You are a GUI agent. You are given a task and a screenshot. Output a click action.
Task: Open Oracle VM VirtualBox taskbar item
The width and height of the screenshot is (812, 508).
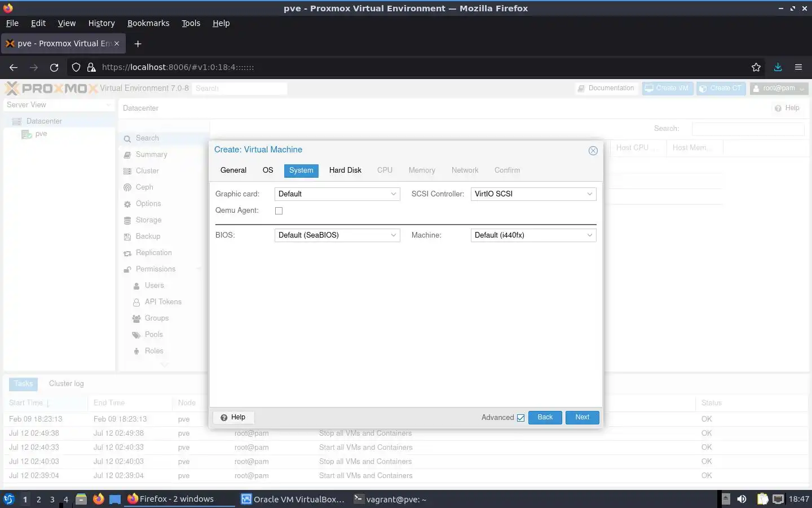[x=293, y=499]
